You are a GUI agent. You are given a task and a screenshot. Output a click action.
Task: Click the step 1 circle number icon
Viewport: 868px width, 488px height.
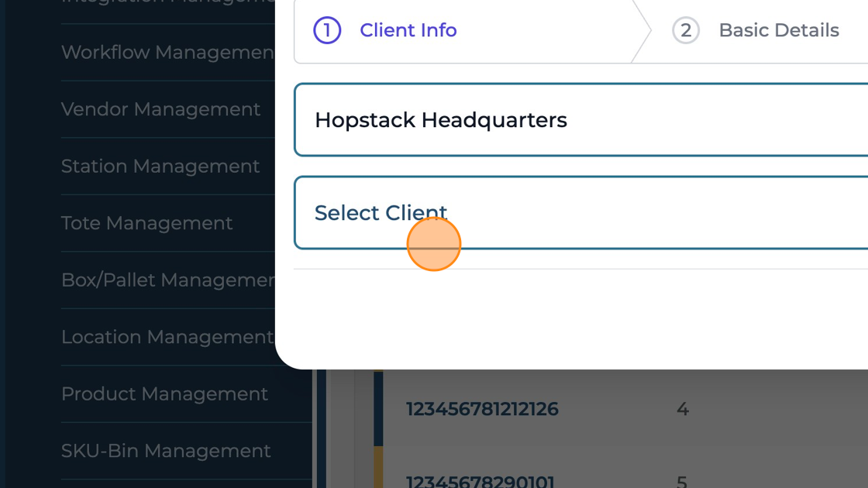tap(327, 30)
